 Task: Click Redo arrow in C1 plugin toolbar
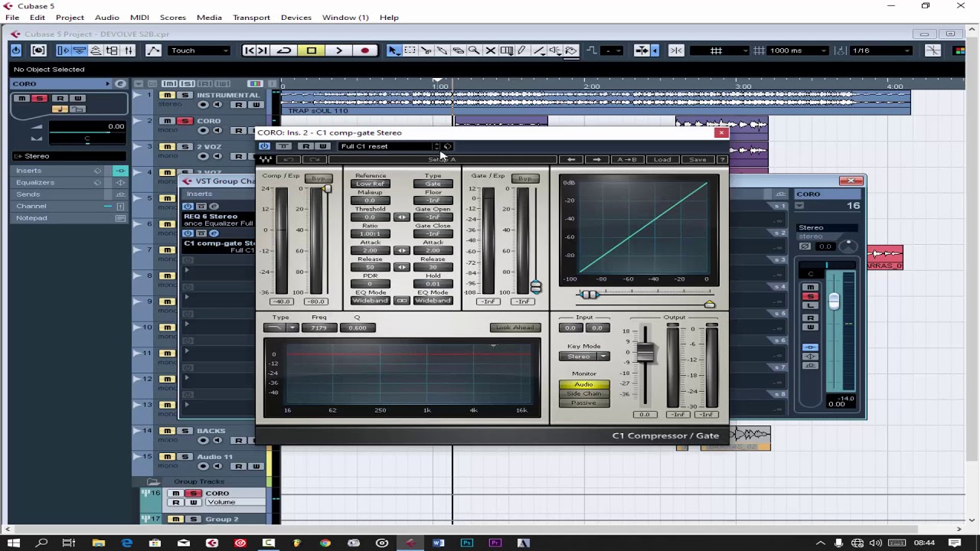[x=315, y=159]
